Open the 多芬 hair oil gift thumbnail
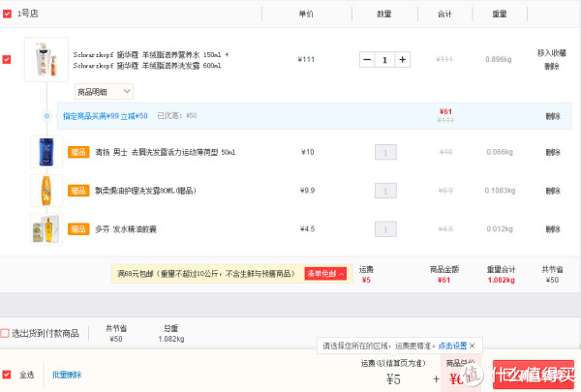This screenshot has width=581, height=392. 46,229
